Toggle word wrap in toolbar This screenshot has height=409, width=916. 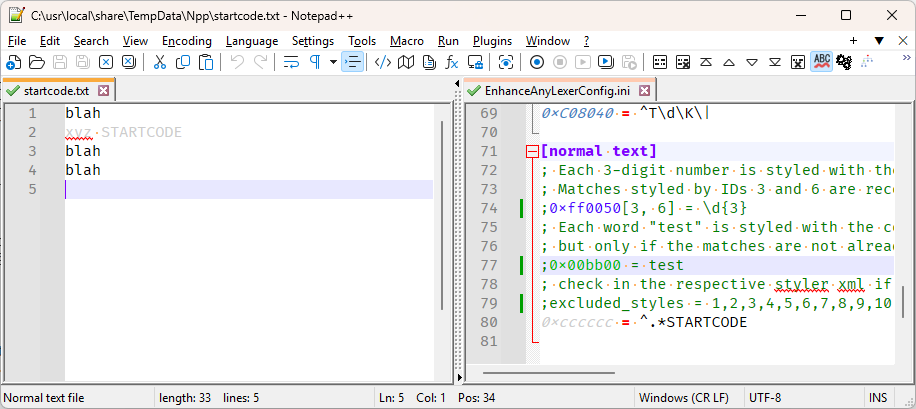(x=291, y=62)
